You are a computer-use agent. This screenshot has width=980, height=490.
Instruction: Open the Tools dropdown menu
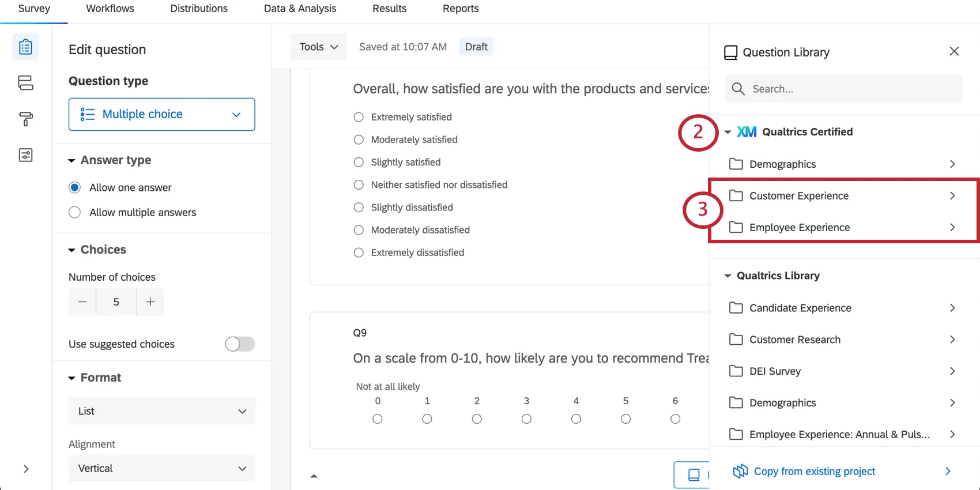coord(318,47)
